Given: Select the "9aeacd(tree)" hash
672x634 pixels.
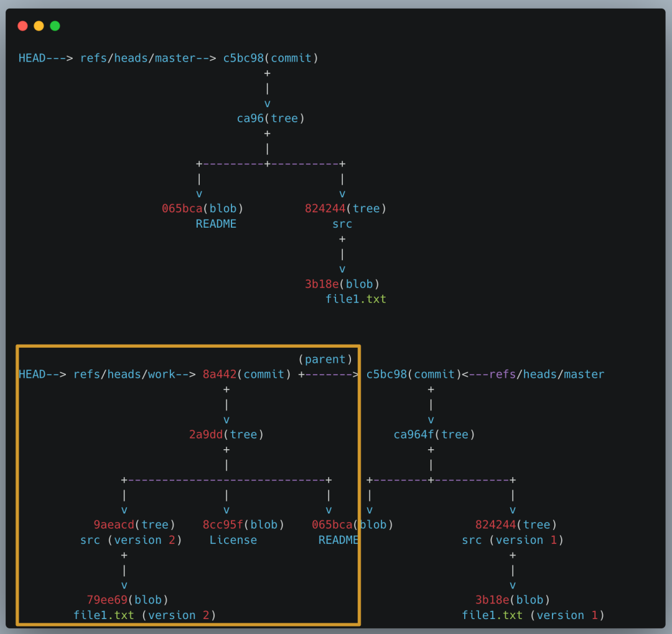Looking at the screenshot, I should pyautogui.click(x=134, y=524).
